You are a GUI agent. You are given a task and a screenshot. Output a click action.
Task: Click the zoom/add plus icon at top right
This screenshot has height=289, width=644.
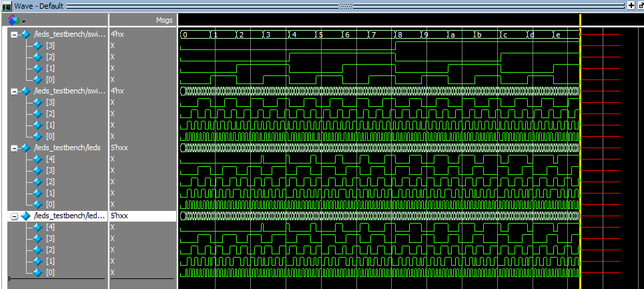coord(631,5)
